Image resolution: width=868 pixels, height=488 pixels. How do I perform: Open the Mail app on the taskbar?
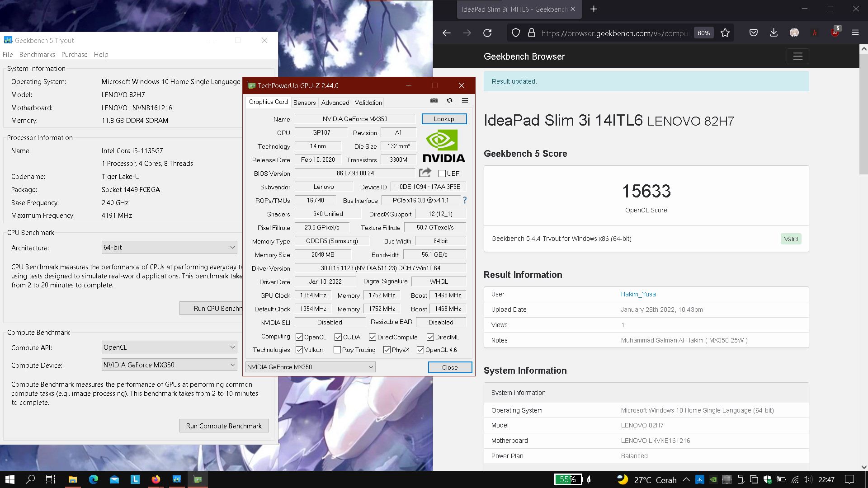(x=114, y=479)
